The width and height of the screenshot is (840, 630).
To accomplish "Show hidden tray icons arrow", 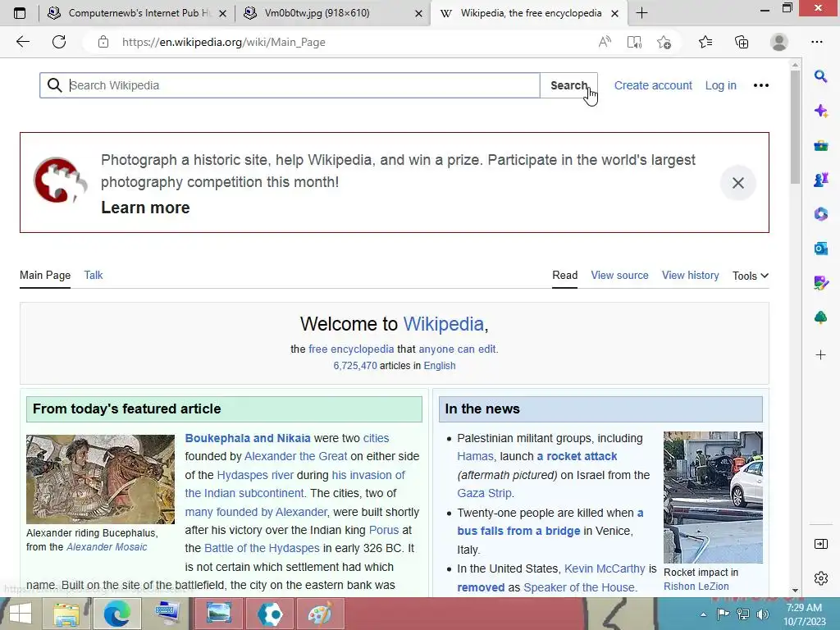I will point(703,614).
